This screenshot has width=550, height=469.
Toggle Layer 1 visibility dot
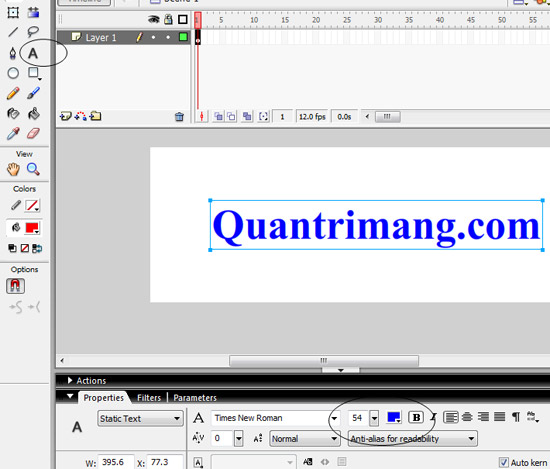tap(153, 37)
